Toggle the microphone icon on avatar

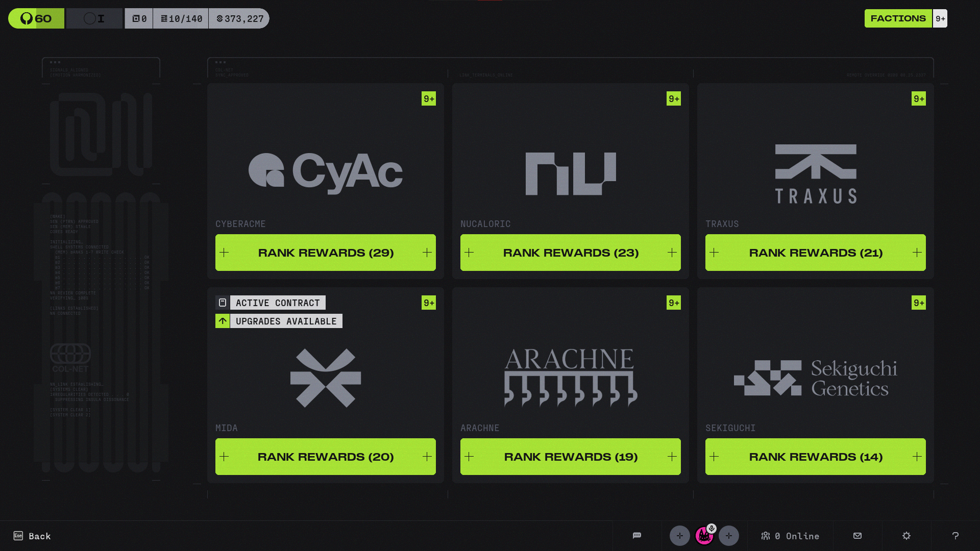(712, 528)
